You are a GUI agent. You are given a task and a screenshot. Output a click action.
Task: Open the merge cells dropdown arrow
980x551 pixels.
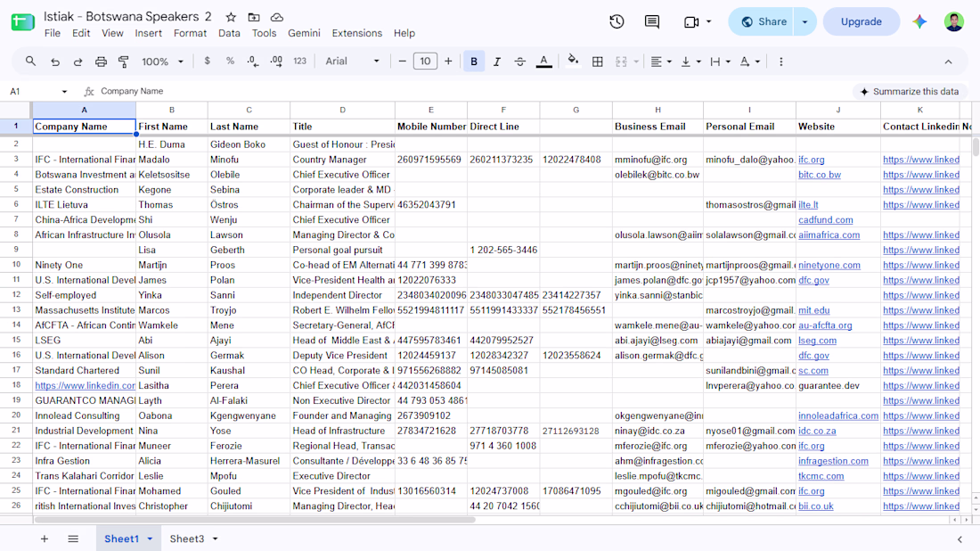coord(636,62)
